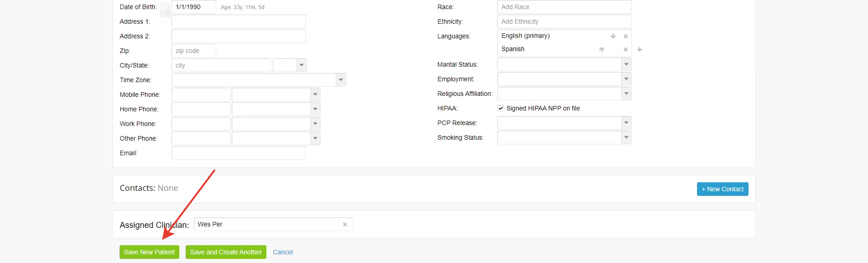The image size is (868, 263).
Task: Move English language down with arrow icon
Action: pos(613,36)
